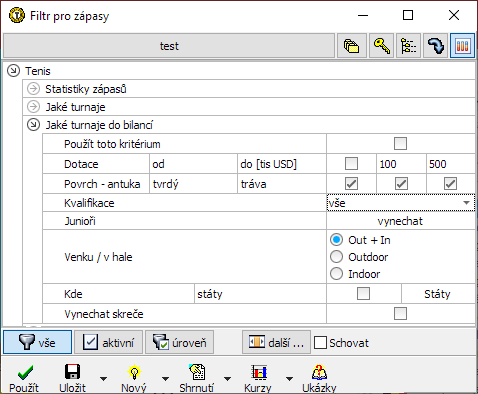Screen dimensions: 478x394
Task: Click the Dotace to value 500
Action: pos(451,164)
